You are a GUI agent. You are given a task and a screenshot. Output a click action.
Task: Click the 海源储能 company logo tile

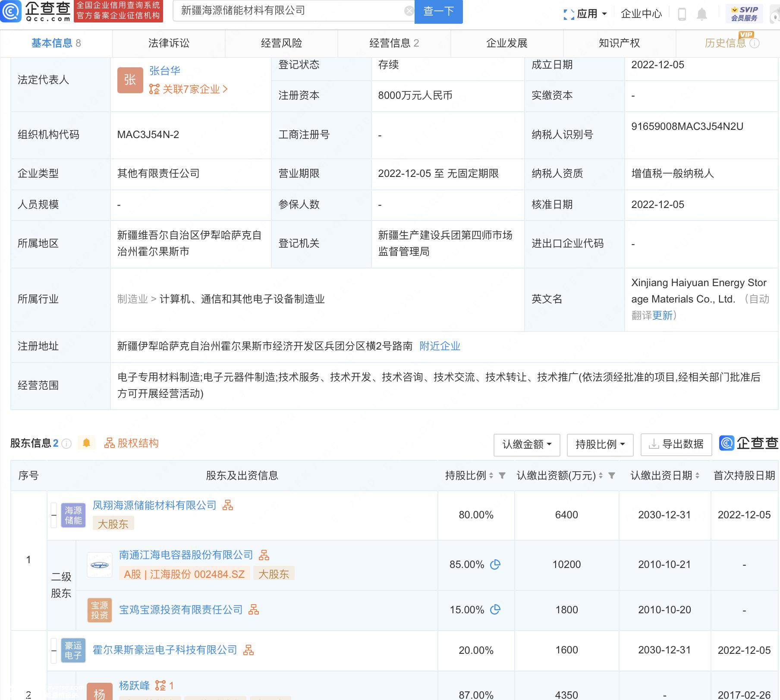tap(73, 515)
